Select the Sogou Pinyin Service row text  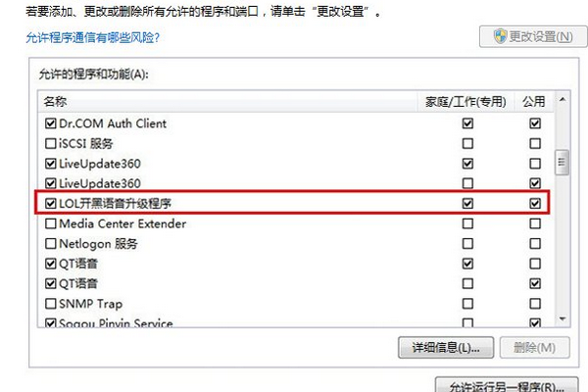click(116, 323)
